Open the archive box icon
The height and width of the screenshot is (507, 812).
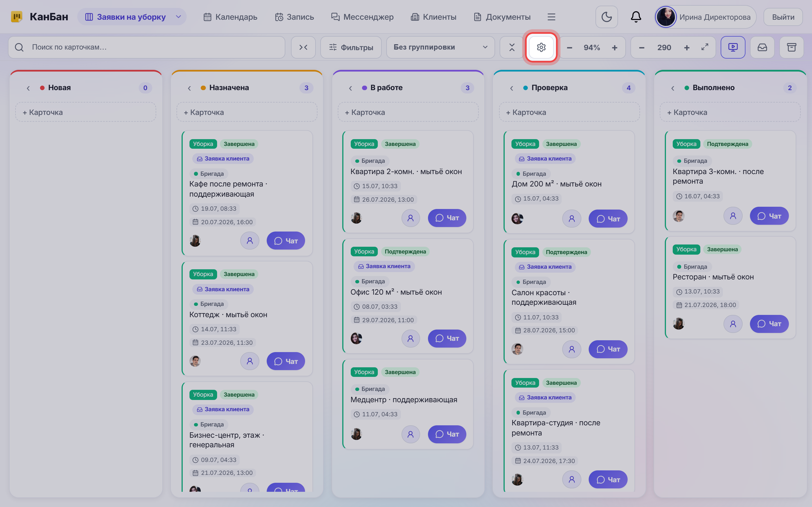pyautogui.click(x=791, y=47)
